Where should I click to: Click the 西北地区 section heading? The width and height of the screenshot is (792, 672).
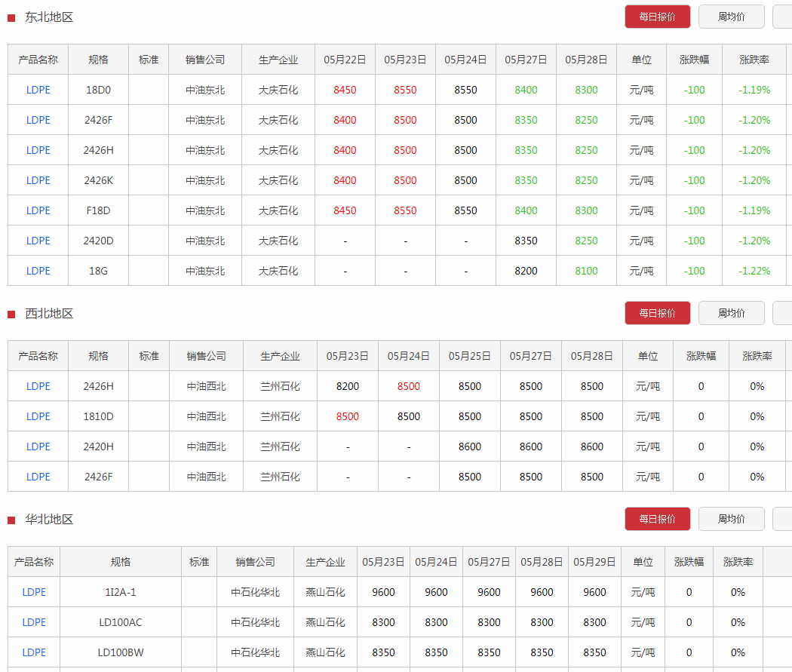[49, 314]
